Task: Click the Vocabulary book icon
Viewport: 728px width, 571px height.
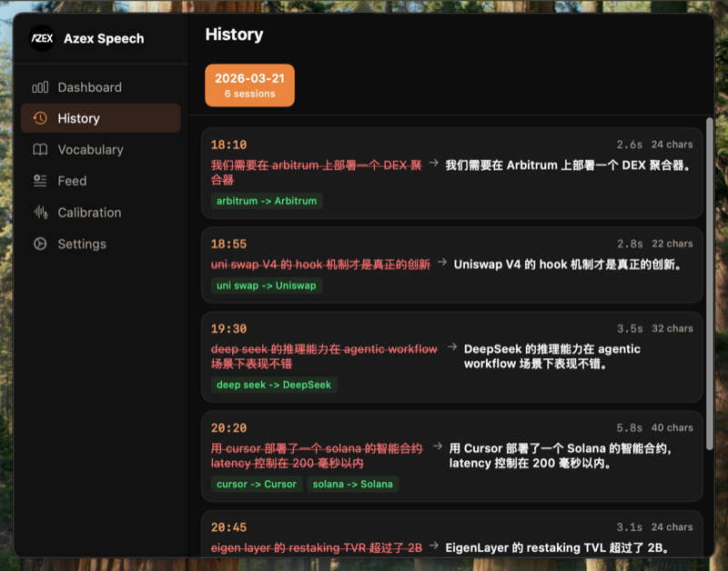Action: (40, 149)
